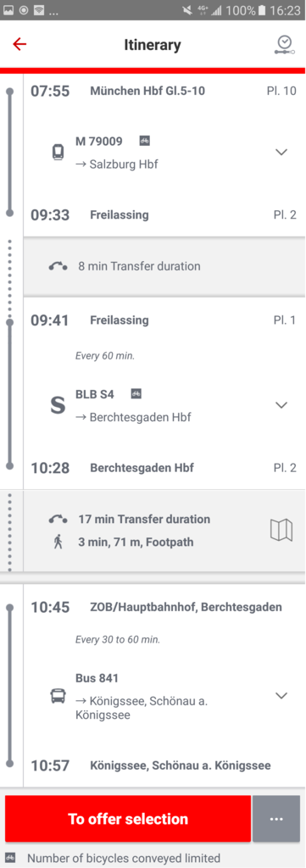This screenshot has height=868, width=306.
Task: Tap the To offer selection button
Action: [x=128, y=819]
